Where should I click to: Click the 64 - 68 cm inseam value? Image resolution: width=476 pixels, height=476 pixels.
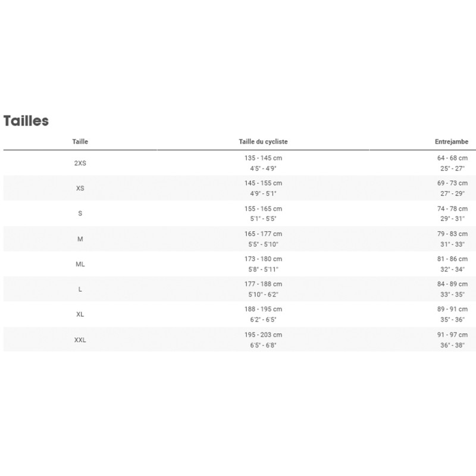click(452, 158)
